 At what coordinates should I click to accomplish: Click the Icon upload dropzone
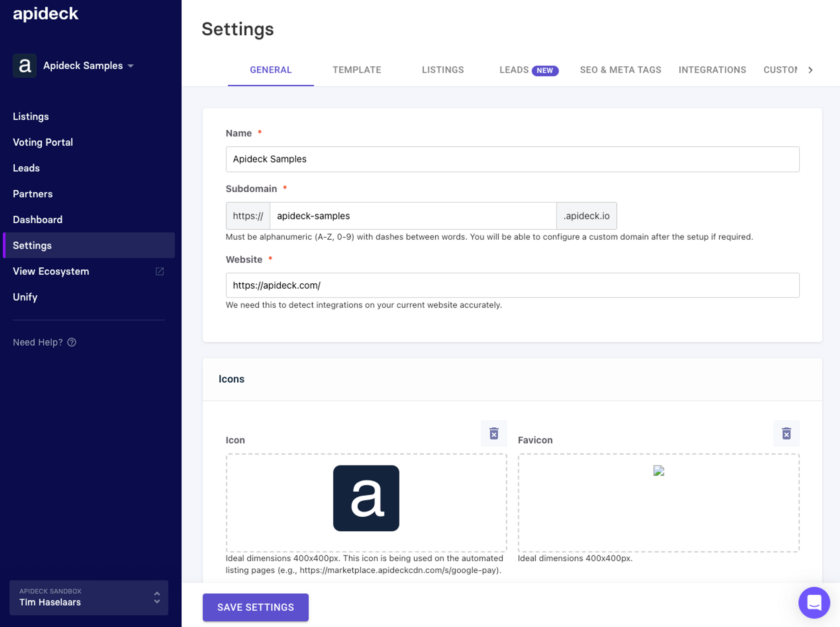tap(366, 503)
